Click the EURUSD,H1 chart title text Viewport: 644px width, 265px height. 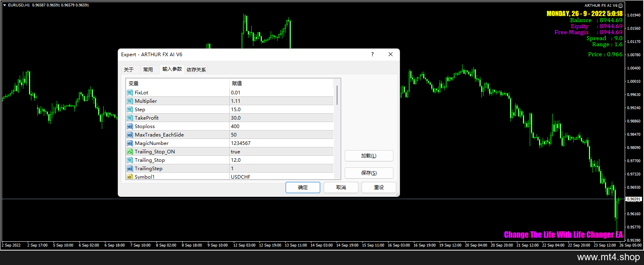(x=19, y=5)
